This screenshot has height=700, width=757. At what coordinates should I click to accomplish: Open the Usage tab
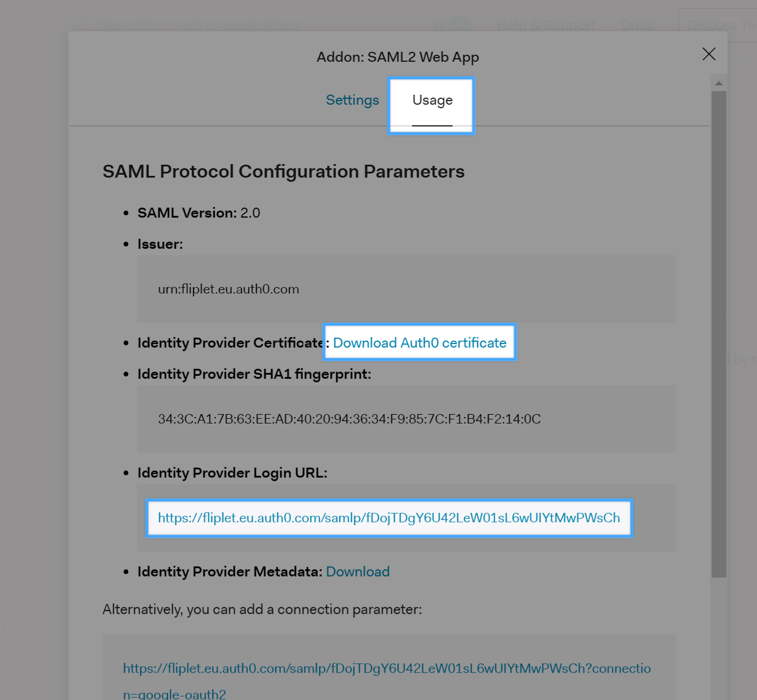[431, 100]
